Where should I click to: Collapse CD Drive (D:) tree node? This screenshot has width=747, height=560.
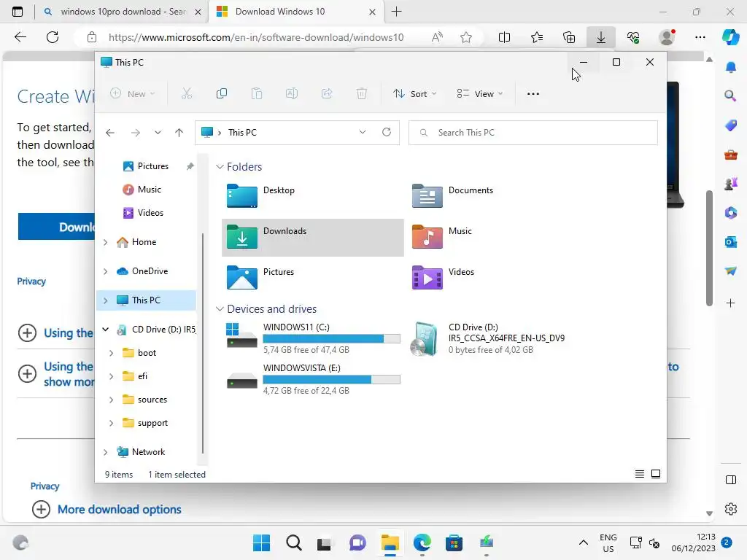point(105,330)
